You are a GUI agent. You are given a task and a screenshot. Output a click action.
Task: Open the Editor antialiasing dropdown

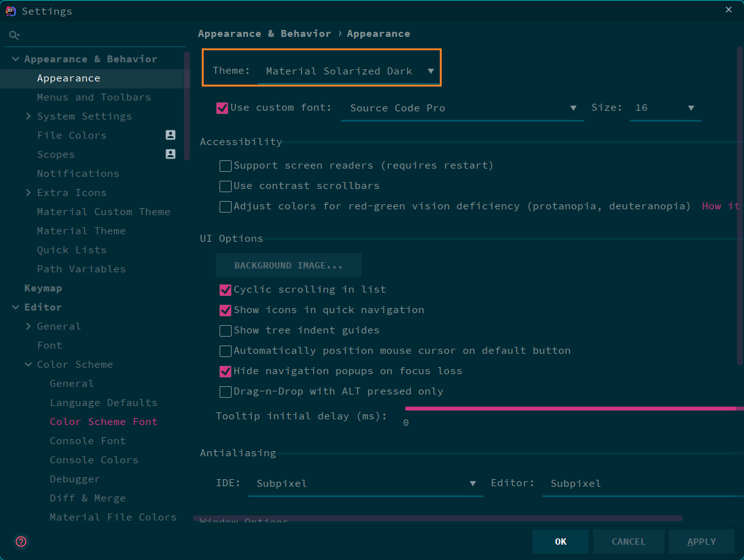click(x=642, y=484)
